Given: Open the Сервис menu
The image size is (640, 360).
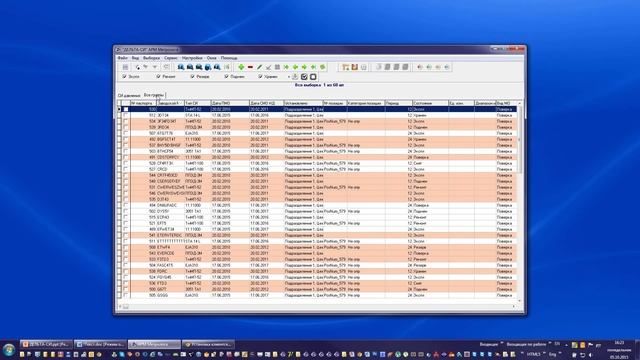Looking at the screenshot, I should [171, 58].
